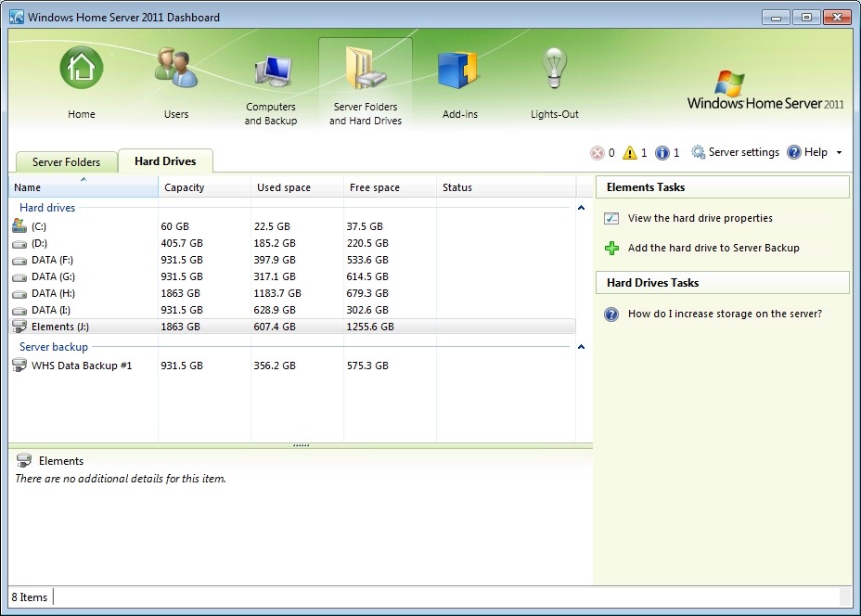Switch to the Server Folders tab
This screenshot has width=861, height=616.
tap(66, 162)
